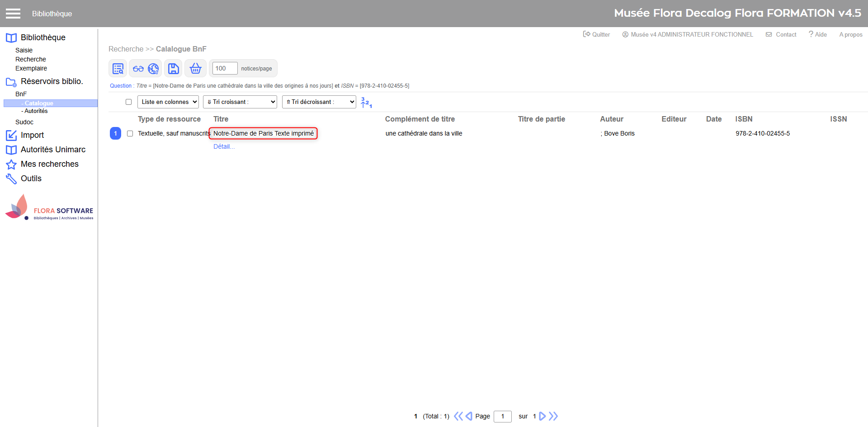Open Autorités under BnF in sidebar
868x427 pixels.
pyautogui.click(x=36, y=111)
